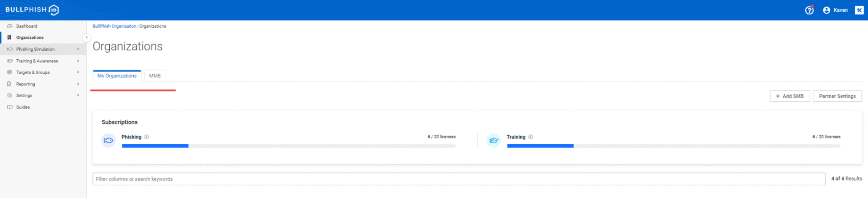868x198 pixels.
Task: Switch to the My Organizations tab
Action: pyautogui.click(x=117, y=76)
